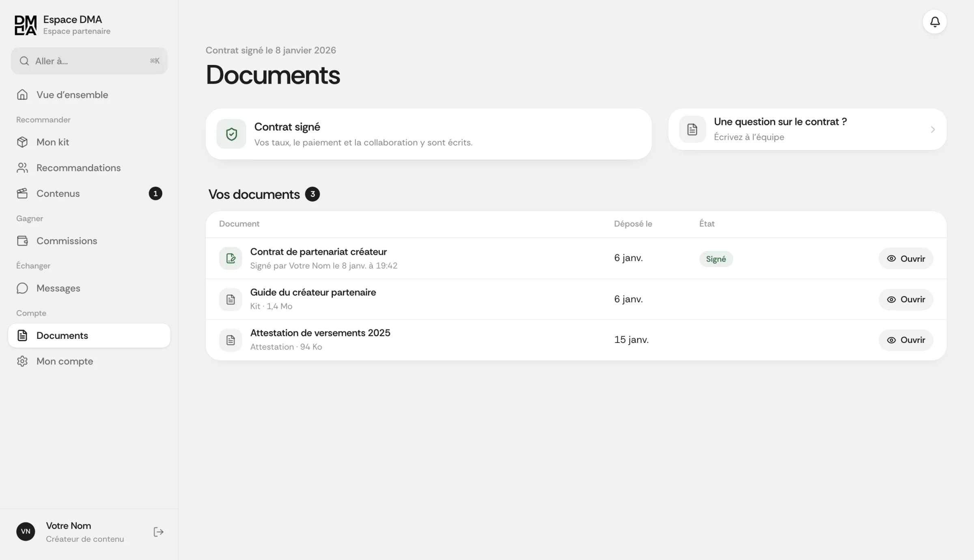Image resolution: width=974 pixels, height=560 pixels.
Task: Click the Déposé le column header
Action: click(633, 224)
